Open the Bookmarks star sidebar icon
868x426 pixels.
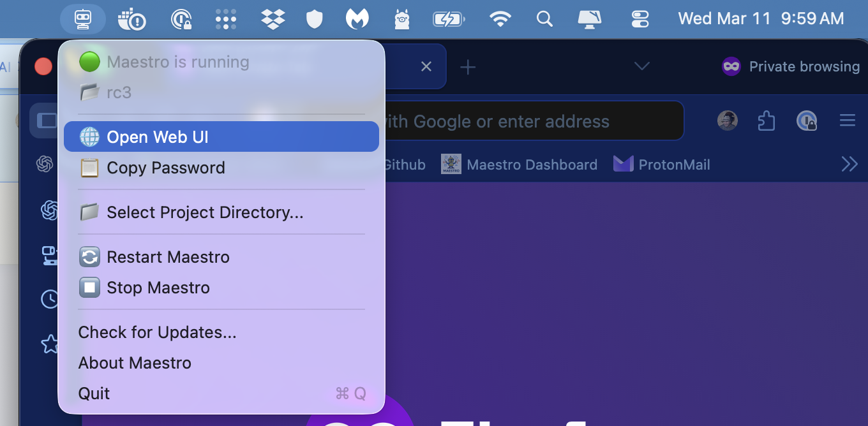[x=50, y=344]
